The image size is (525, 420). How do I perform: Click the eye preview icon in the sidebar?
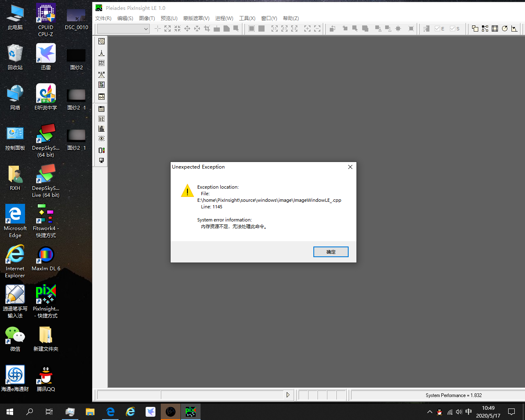coord(101,139)
